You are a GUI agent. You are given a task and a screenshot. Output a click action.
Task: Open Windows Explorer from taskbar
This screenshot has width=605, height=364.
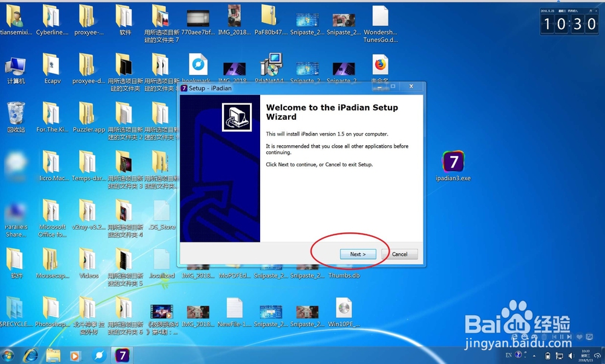point(53,355)
